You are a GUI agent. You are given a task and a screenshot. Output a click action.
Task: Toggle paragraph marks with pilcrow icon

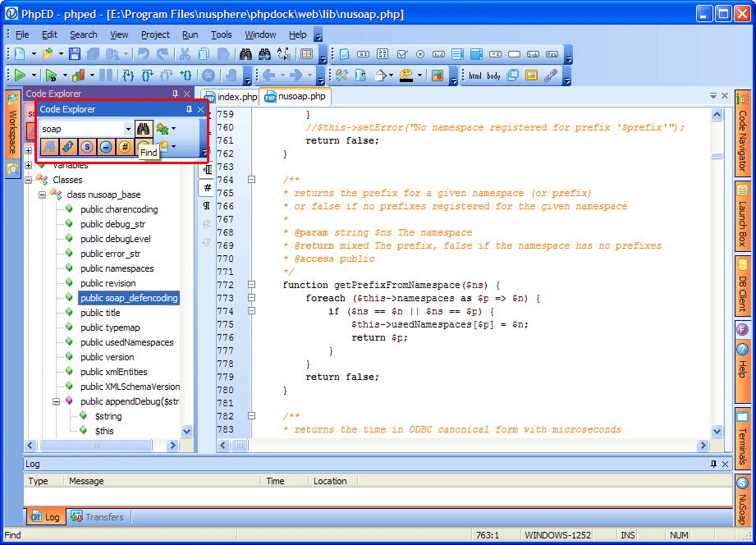[x=207, y=205]
